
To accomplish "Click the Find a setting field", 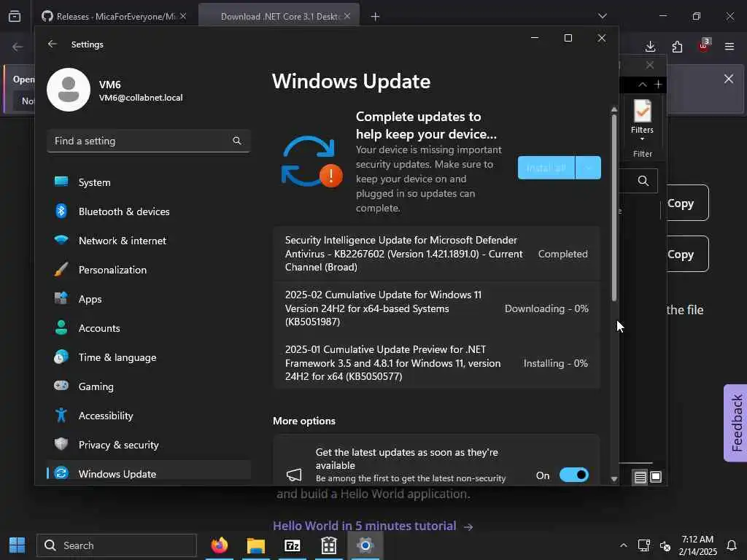I will [x=149, y=141].
